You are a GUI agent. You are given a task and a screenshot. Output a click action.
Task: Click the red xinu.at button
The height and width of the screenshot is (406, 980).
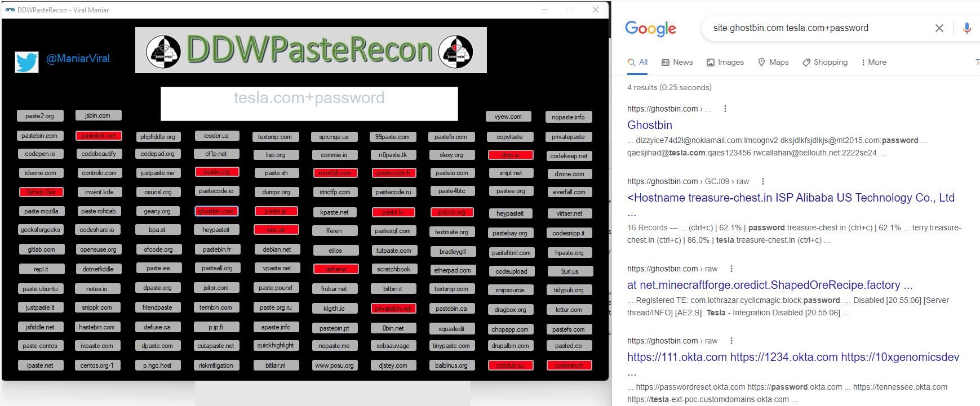(x=276, y=230)
